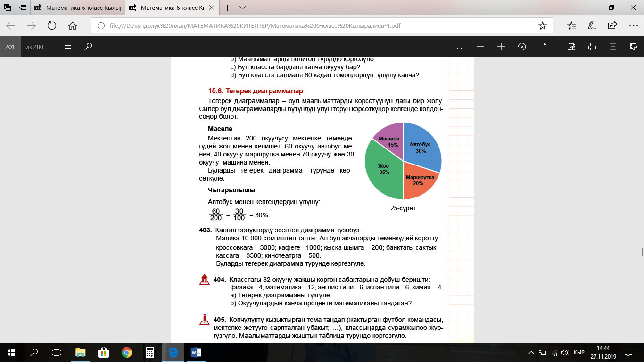Add notes with the pen icon

tap(592, 25)
